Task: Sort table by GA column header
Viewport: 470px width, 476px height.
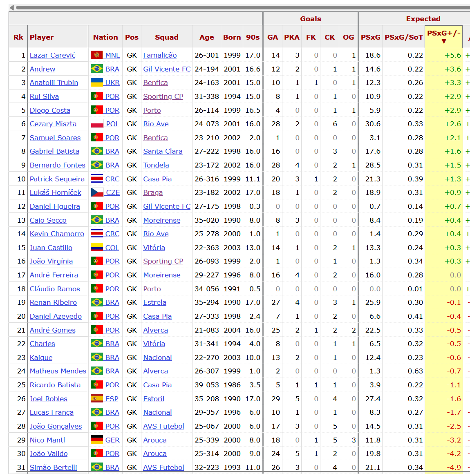Action: (272, 37)
